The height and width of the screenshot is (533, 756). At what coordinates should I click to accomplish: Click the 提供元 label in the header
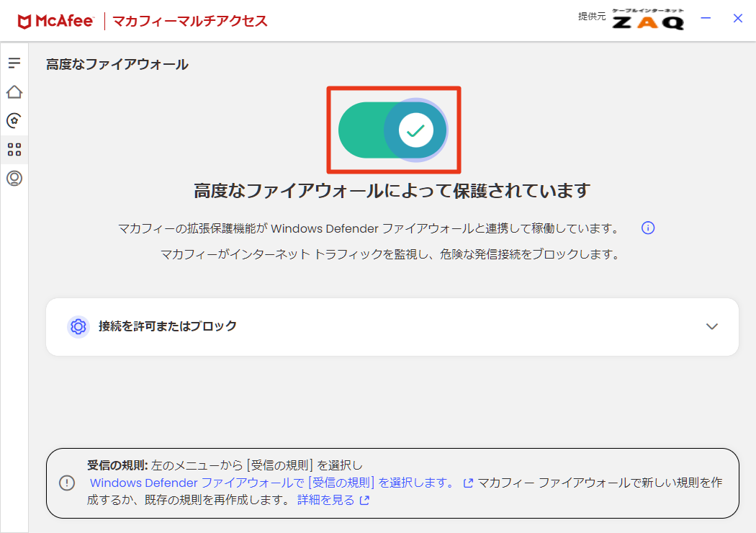tap(592, 17)
